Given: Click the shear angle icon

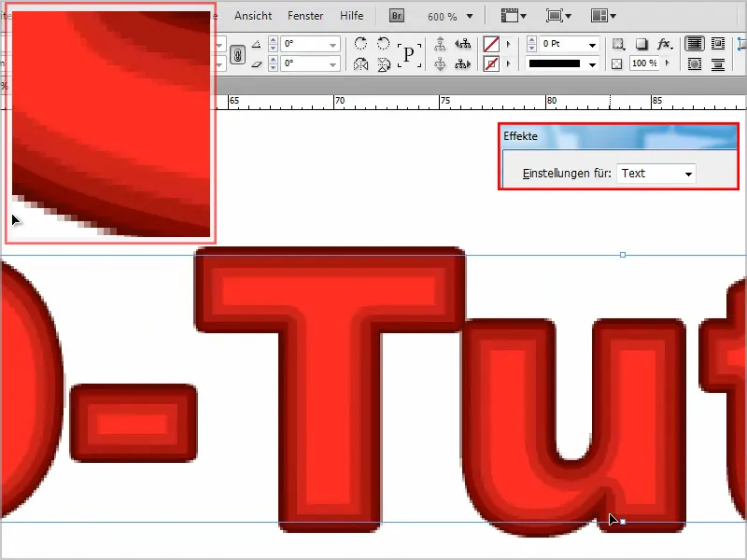Looking at the screenshot, I should 256,63.
